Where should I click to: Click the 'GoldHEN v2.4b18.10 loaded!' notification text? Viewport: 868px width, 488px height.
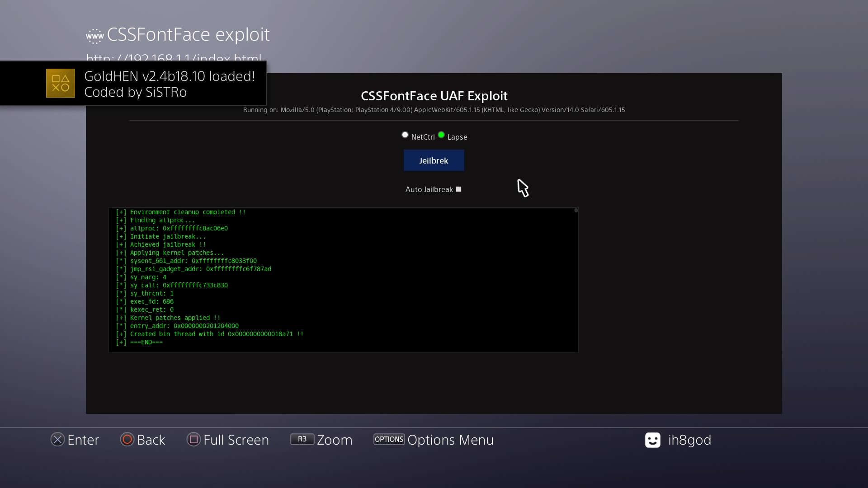point(170,76)
